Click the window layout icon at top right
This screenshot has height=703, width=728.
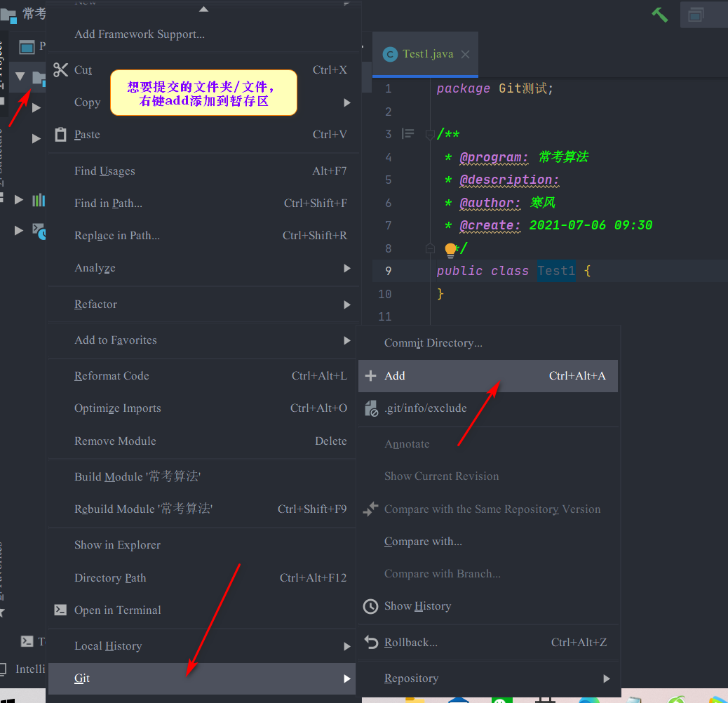pos(696,15)
